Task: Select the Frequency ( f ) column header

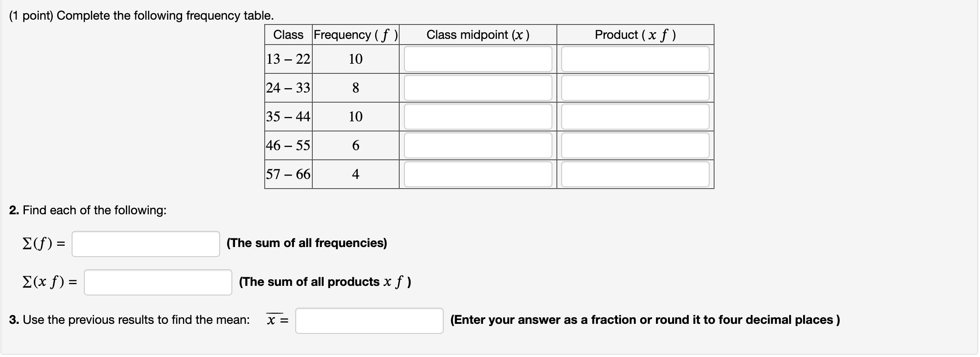Action: pos(355,35)
